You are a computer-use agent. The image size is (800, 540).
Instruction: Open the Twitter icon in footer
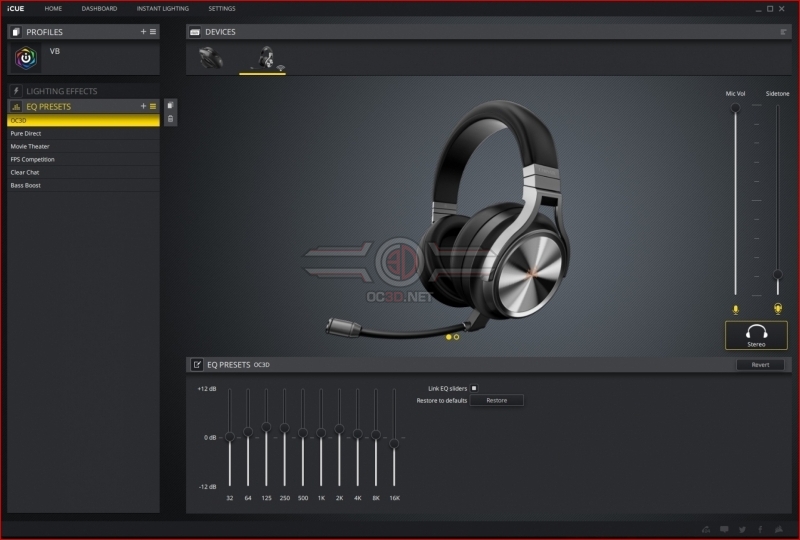[x=742, y=529]
